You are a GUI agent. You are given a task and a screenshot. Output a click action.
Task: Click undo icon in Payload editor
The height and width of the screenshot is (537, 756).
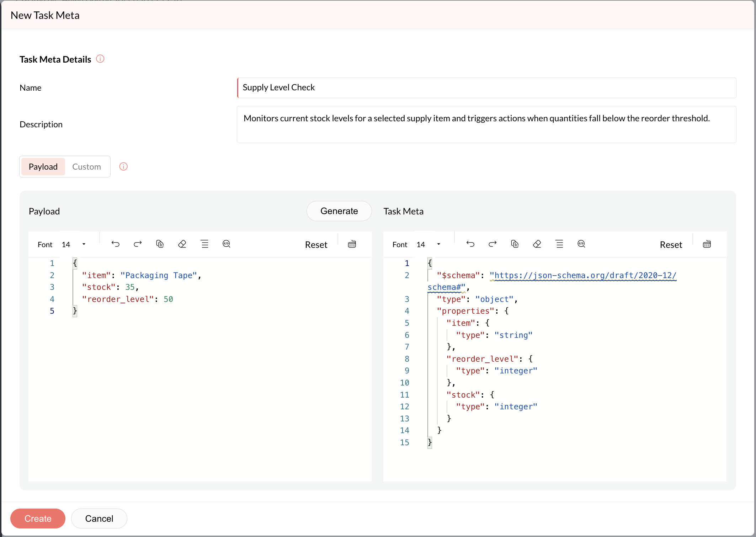[116, 244]
